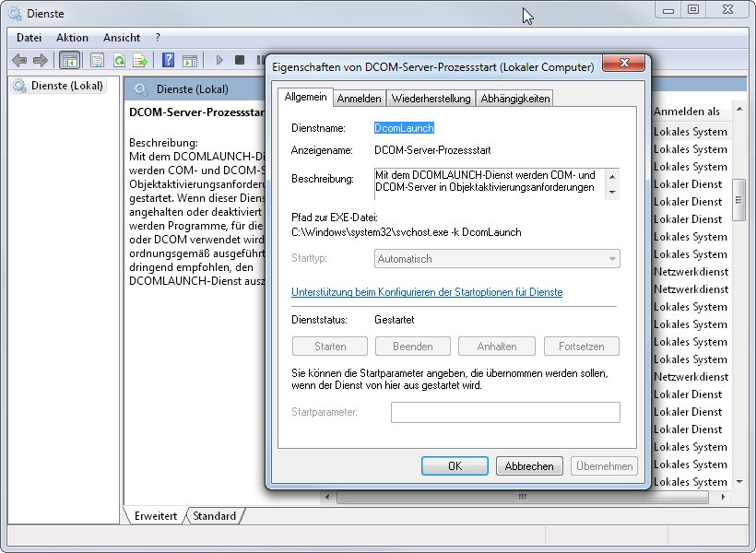Viewport: 756px width, 553px height.
Task: Click the bold DCOM-Server-Prozessstart heading in Dienste
Action: pyautogui.click(x=196, y=112)
